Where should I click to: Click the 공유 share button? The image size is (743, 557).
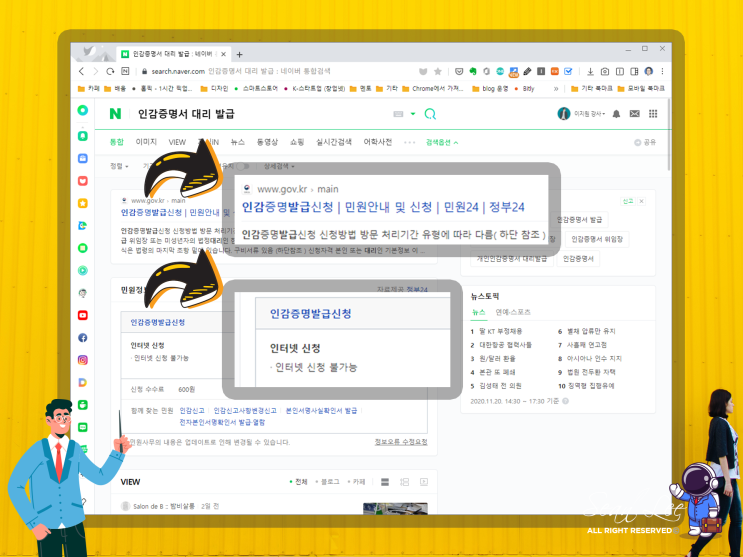[645, 142]
